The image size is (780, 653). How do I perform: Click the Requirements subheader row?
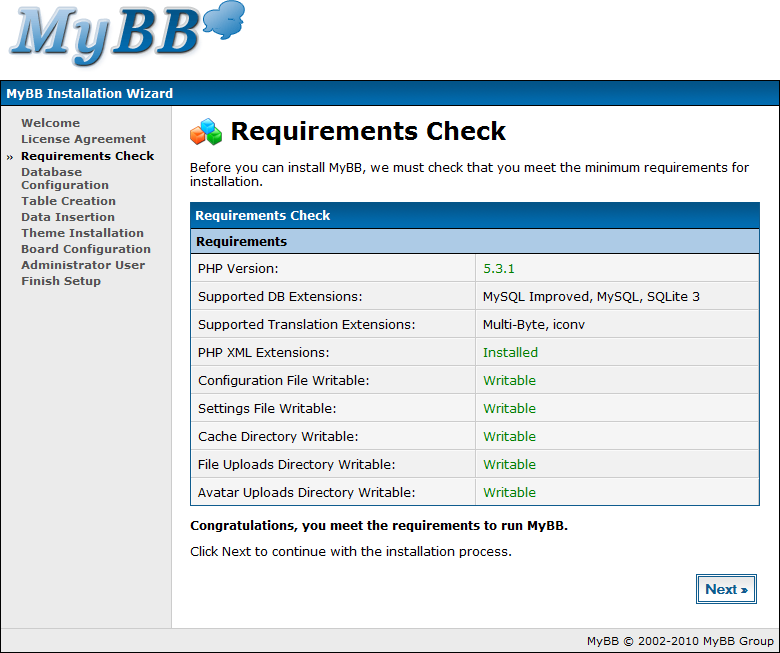(x=475, y=241)
